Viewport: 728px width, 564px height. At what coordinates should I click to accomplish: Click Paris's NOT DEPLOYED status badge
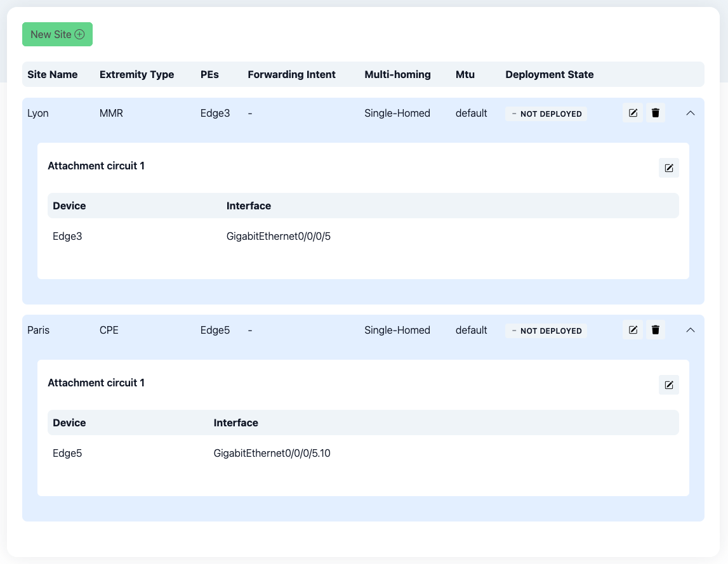[x=546, y=331]
